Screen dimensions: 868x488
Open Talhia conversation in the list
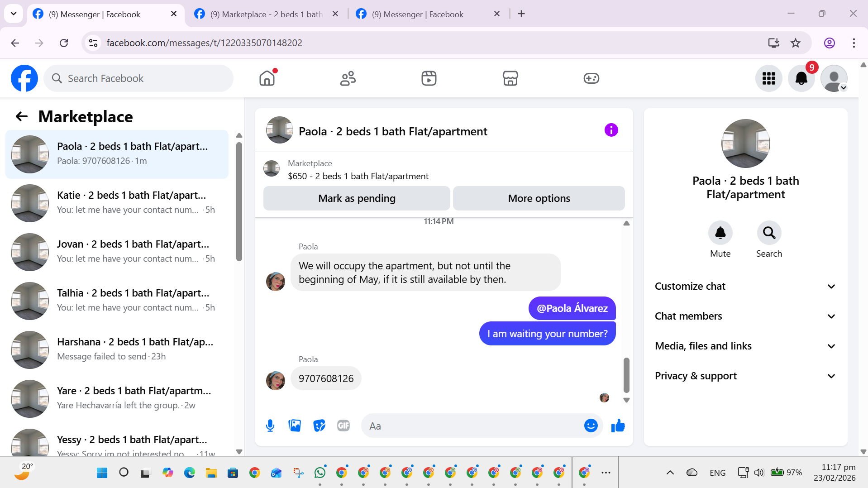(117, 301)
